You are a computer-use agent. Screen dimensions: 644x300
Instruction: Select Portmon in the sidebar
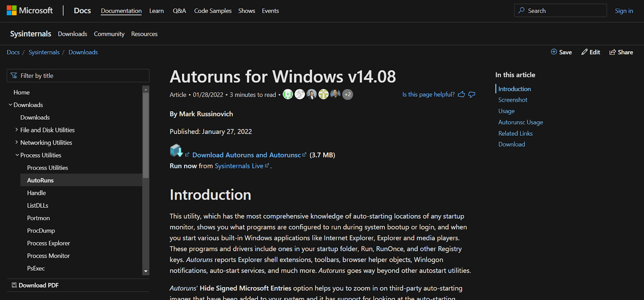point(39,218)
